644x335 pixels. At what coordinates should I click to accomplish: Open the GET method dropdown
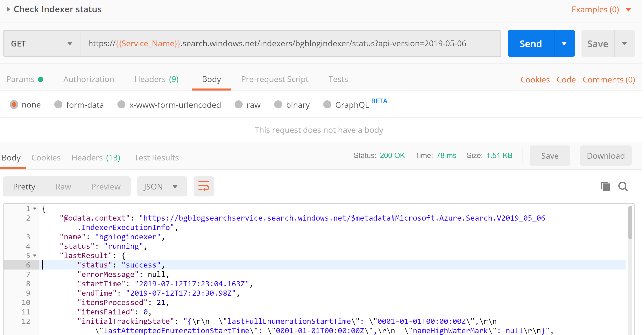[x=42, y=44]
